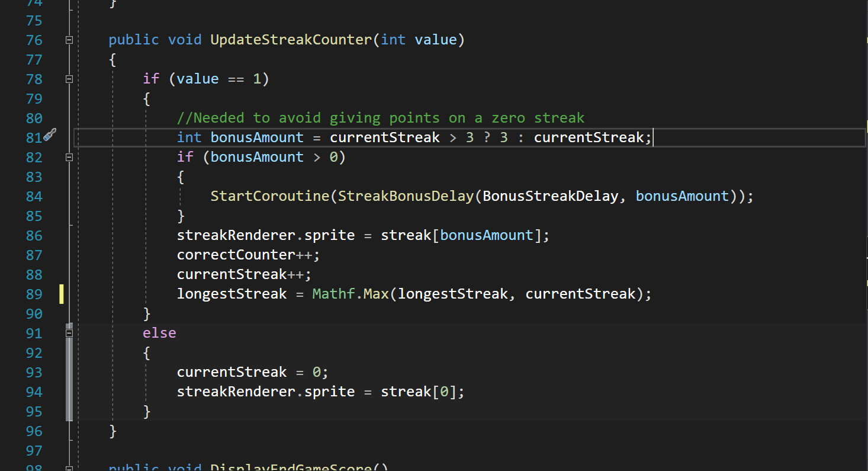Collapse the else block on line 91
This screenshot has height=471, width=868.
click(x=69, y=333)
